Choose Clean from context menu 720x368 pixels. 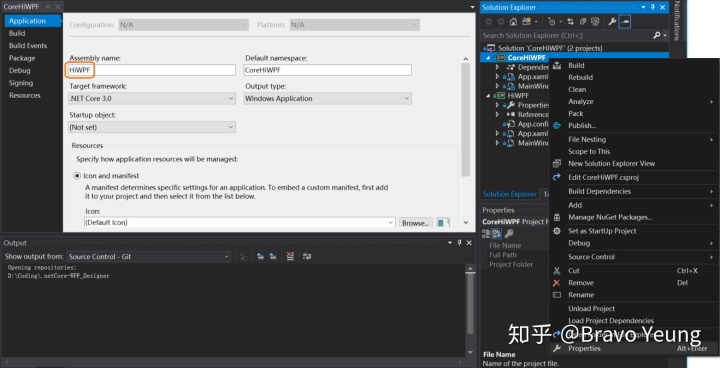click(577, 89)
